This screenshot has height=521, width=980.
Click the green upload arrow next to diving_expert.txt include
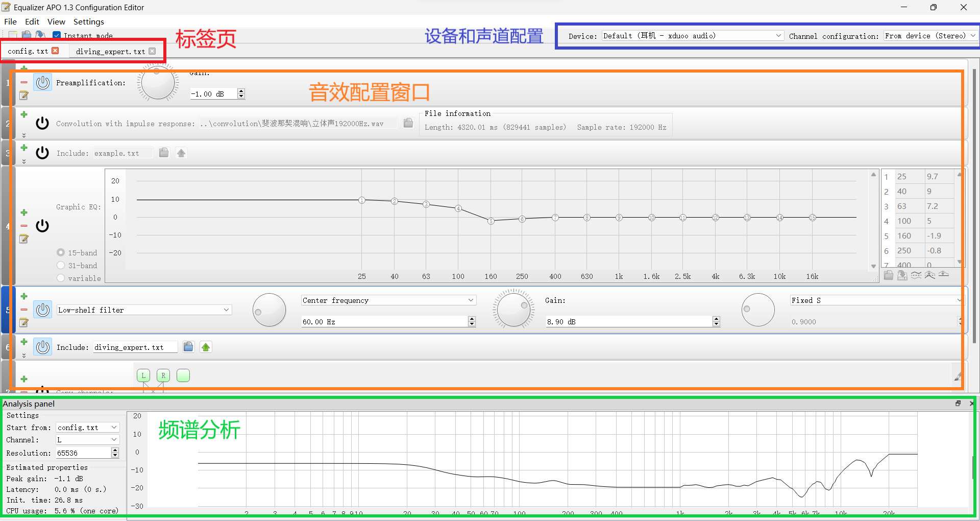206,346
